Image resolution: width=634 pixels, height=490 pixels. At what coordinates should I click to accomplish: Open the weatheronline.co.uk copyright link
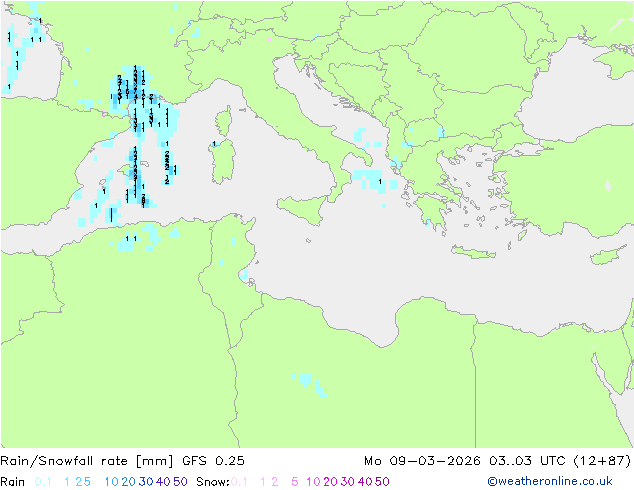tap(550, 481)
